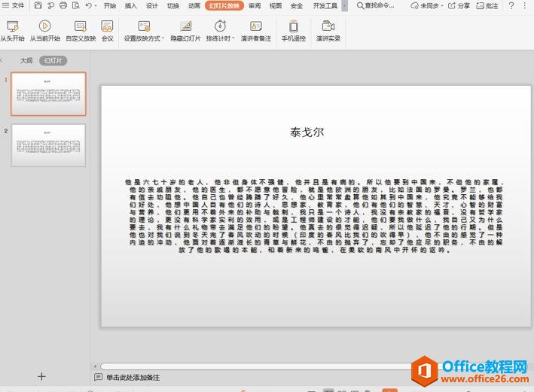Add a new slide with plus icon
Screen dimensions: 534x392
coord(41,376)
